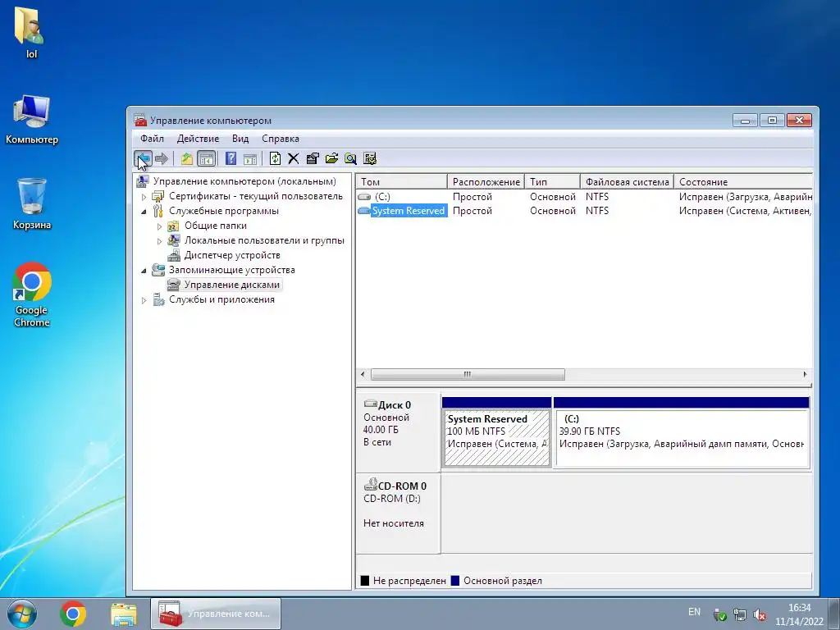Open the Файл menu
The width and height of the screenshot is (840, 630).
click(x=152, y=139)
